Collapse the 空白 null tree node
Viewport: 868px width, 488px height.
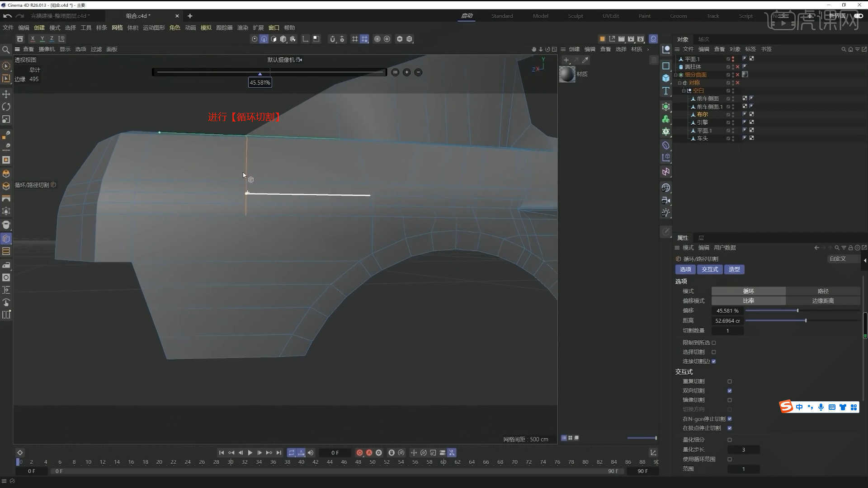tap(684, 91)
